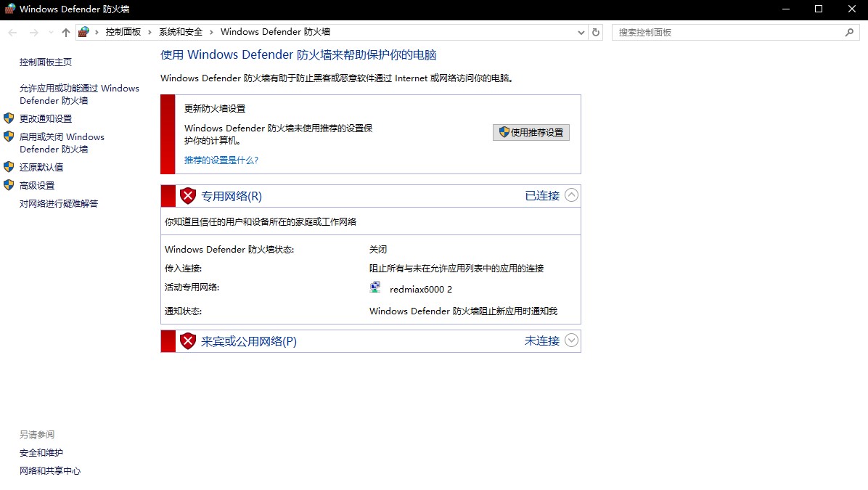Click the 使用推荐设置 button

[x=531, y=132]
